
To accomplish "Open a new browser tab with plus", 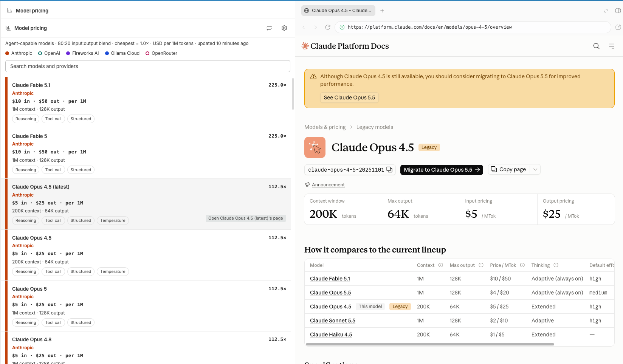I will (x=382, y=11).
